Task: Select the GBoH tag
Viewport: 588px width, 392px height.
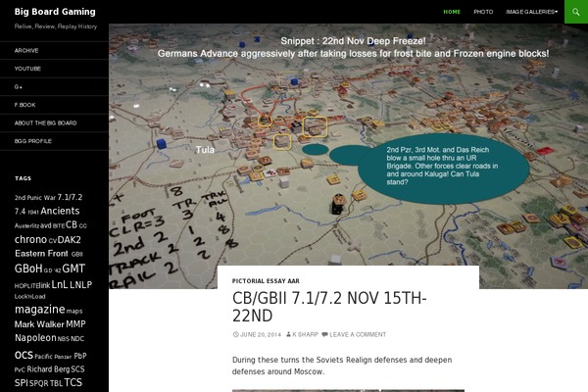Action: tap(28, 269)
